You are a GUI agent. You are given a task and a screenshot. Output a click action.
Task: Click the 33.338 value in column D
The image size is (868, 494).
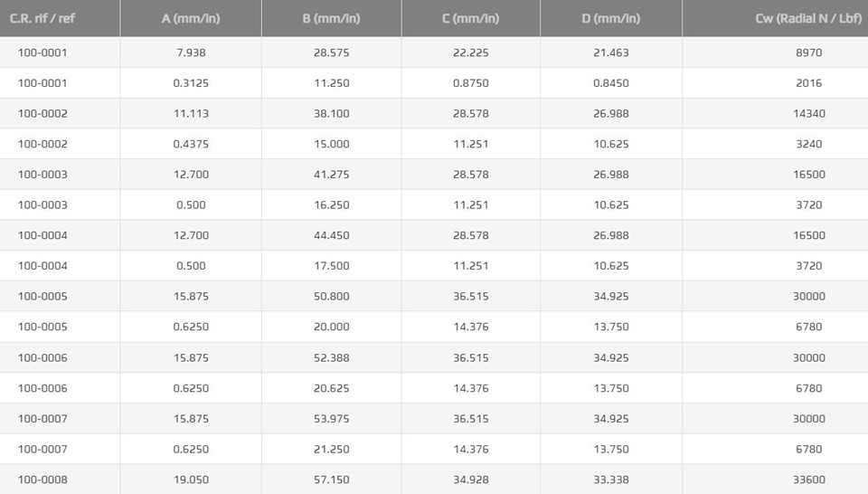point(611,480)
